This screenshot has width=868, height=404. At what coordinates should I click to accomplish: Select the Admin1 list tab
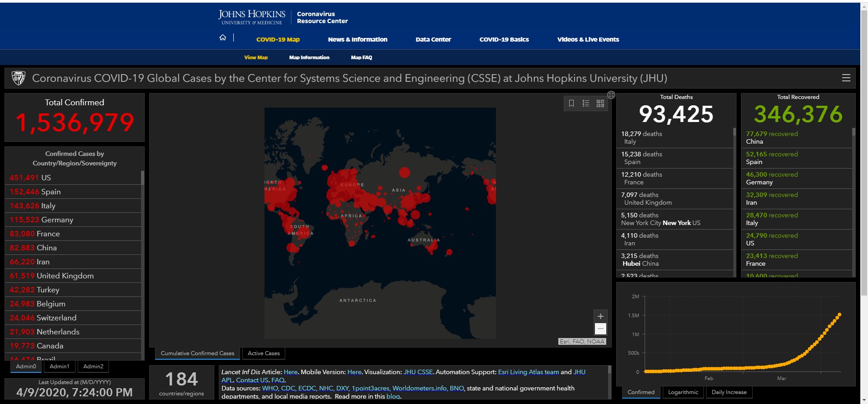(x=59, y=366)
